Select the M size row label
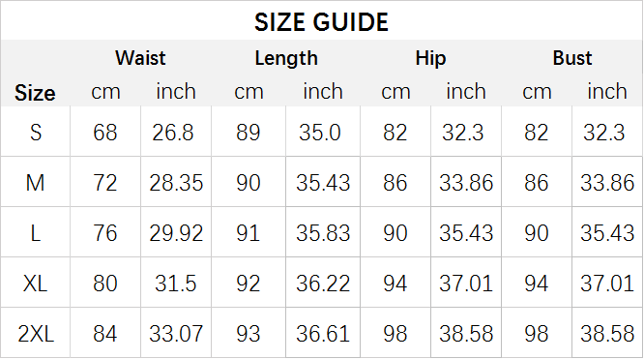Image resolution: width=644 pixels, height=359 pixels. click(x=35, y=183)
